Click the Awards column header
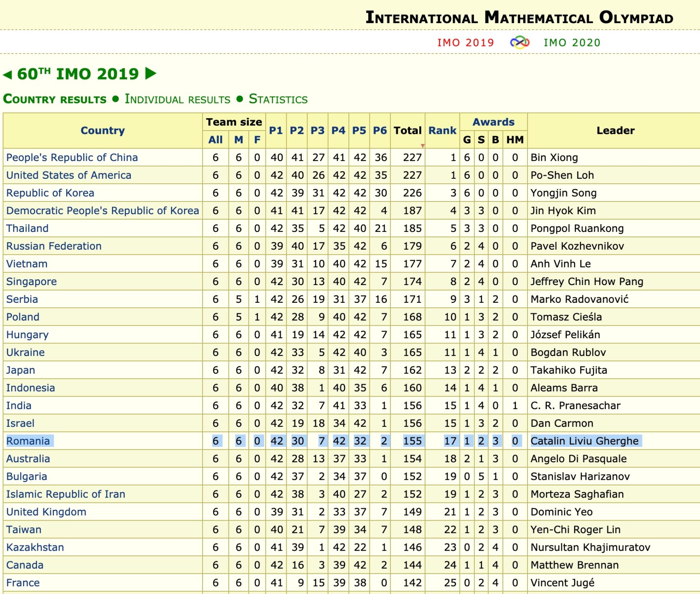Viewport: 700px width, 594px height. tap(493, 122)
